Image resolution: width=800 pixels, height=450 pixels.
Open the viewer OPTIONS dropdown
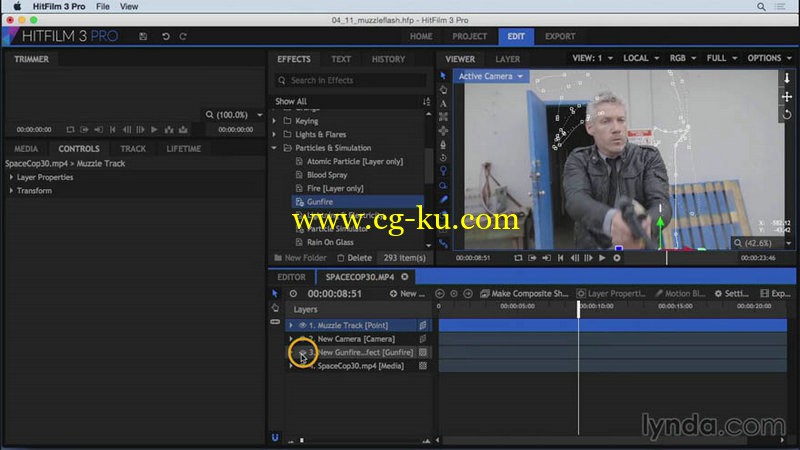pos(769,58)
